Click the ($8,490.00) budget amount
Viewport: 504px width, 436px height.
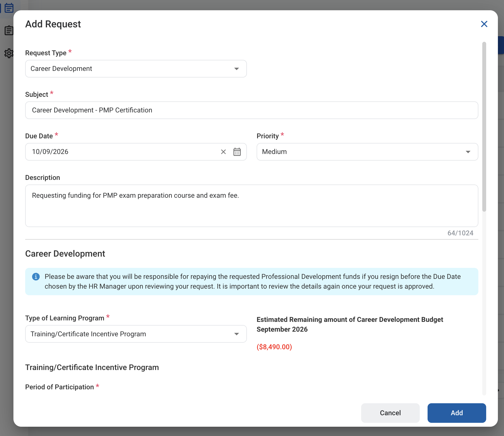pyautogui.click(x=274, y=347)
